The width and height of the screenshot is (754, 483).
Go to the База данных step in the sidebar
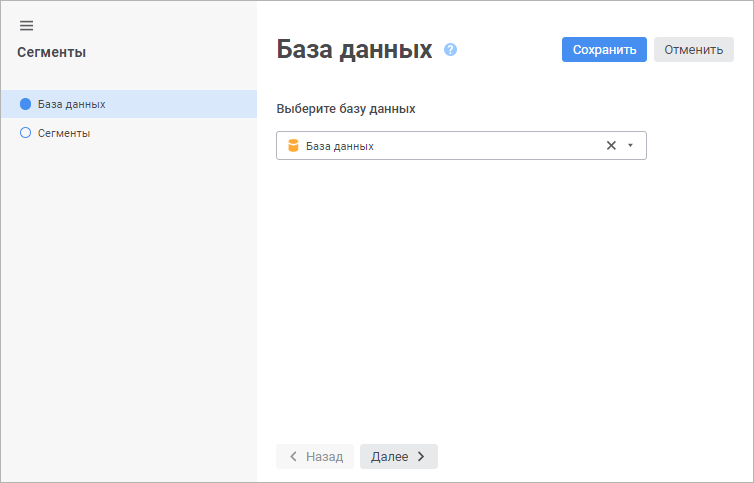click(x=72, y=104)
